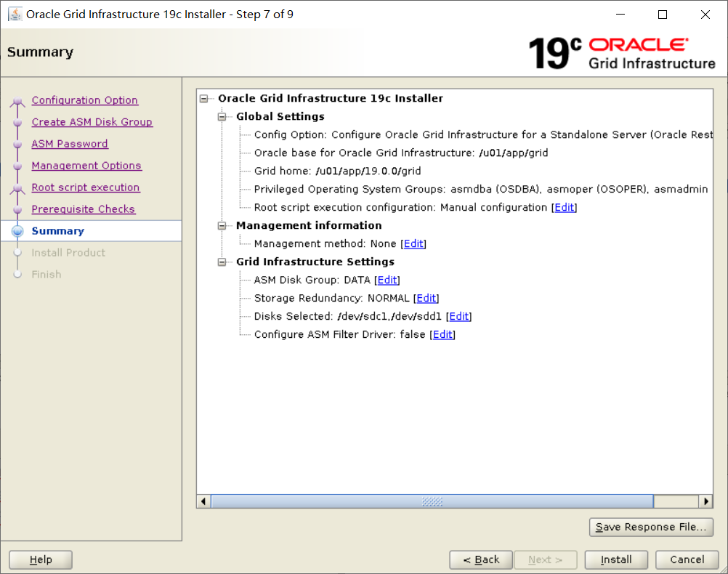Click the active Summary step circle icon
The width and height of the screenshot is (728, 574).
point(17,231)
